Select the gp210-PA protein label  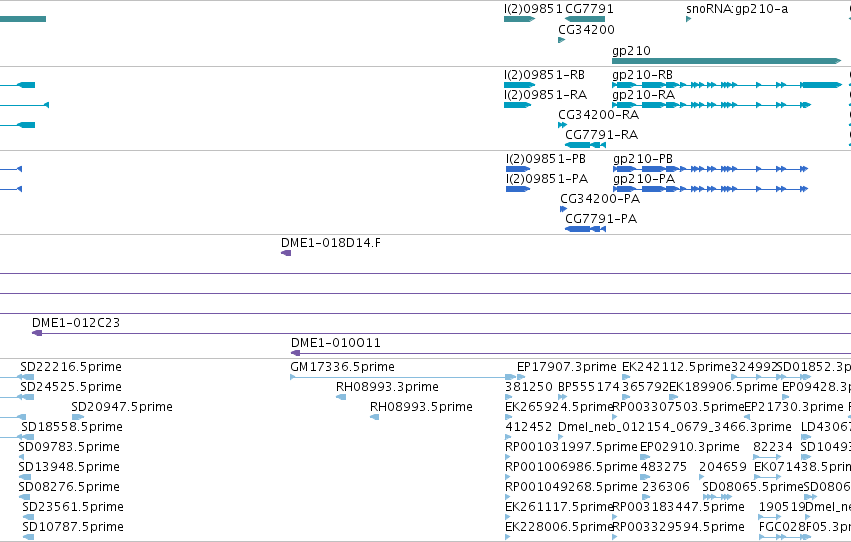point(644,178)
